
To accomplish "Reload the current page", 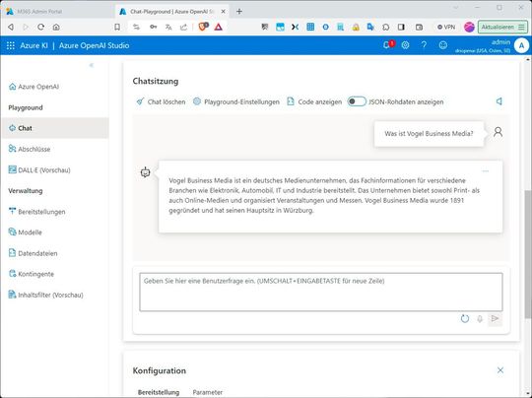I will (41, 28).
